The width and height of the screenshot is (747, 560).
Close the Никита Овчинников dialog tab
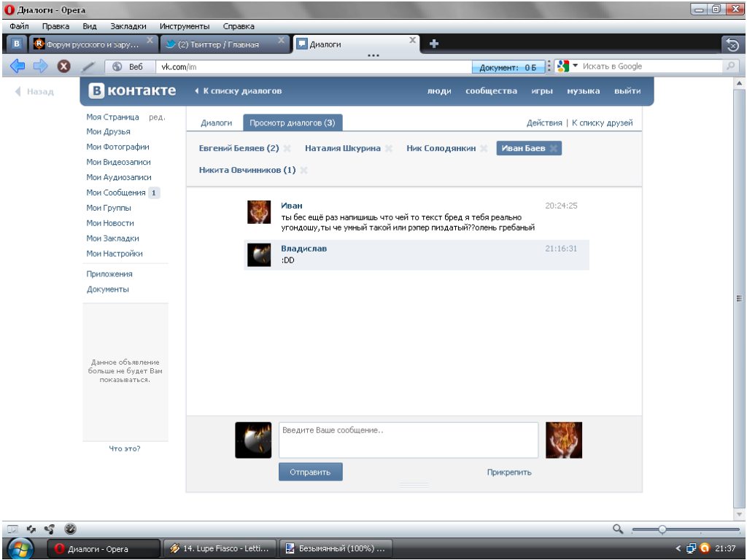tap(303, 171)
